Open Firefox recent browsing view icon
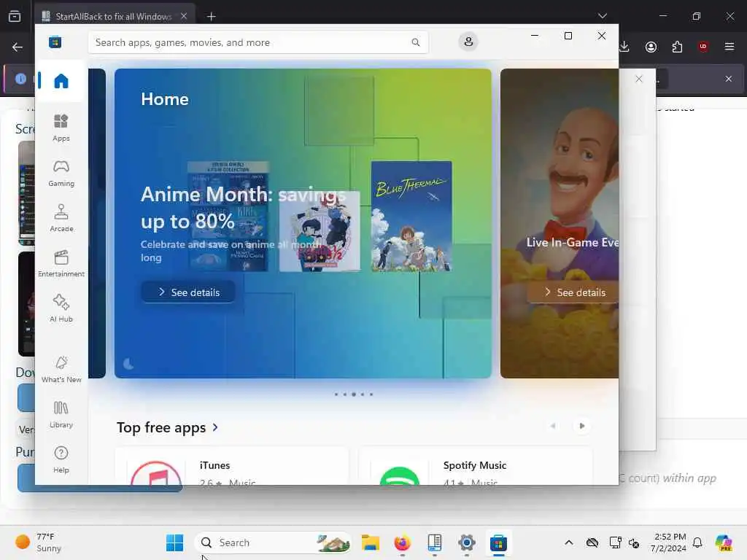 click(15, 16)
